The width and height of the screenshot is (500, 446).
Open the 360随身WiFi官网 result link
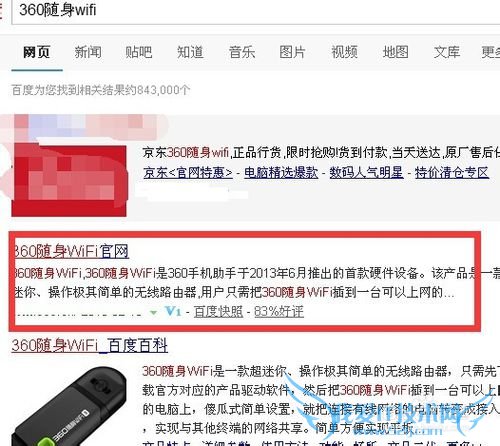pos(71,251)
